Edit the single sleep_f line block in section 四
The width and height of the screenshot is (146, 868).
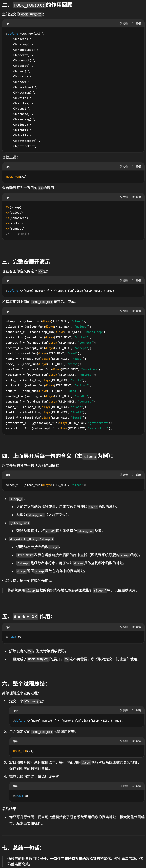[137, 475]
